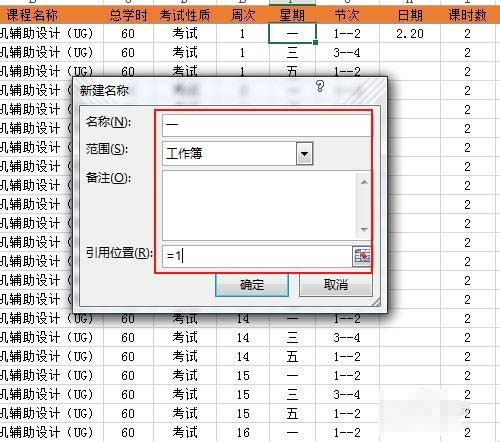Click the 新建名称 dialog title bar
The image size is (500, 442).
[x=230, y=90]
